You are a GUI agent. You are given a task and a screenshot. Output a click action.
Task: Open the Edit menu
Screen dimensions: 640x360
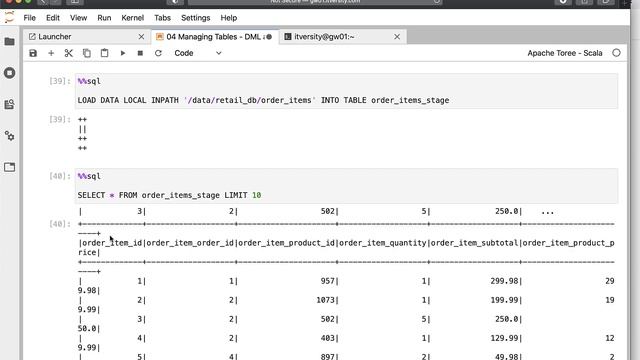pos(53,18)
